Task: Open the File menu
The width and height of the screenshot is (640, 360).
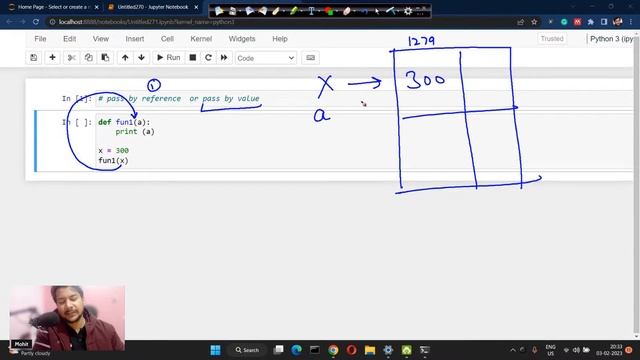Action: pos(40,39)
